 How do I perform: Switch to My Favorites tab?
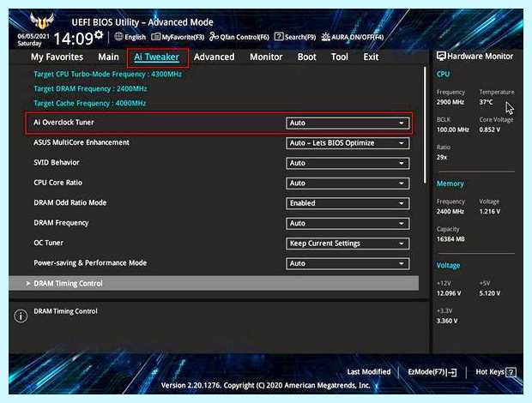[57, 57]
